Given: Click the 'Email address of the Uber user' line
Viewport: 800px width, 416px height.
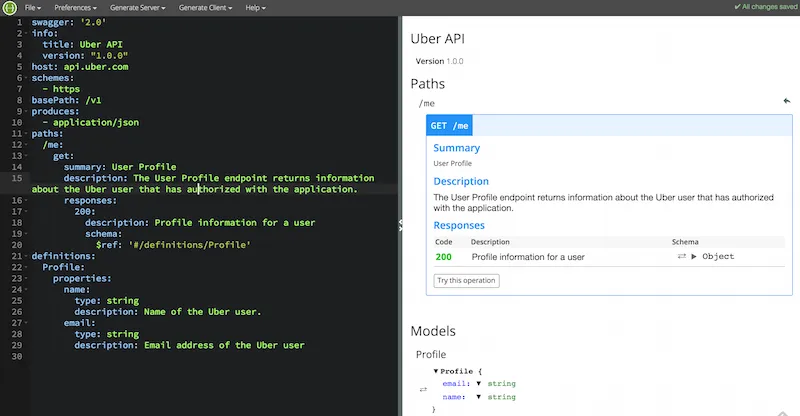Looking at the screenshot, I should [189, 345].
